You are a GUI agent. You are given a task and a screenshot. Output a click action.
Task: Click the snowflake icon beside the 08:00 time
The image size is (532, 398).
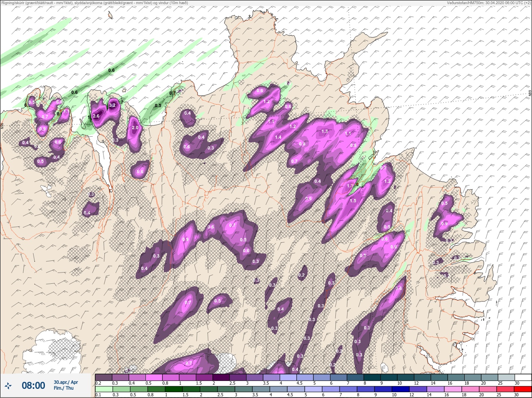pyautogui.click(x=7, y=386)
